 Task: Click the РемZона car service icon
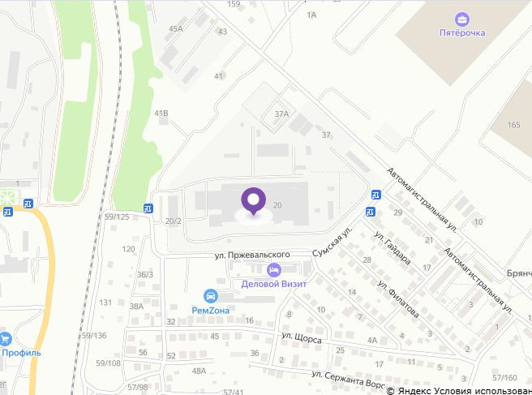[x=211, y=296]
